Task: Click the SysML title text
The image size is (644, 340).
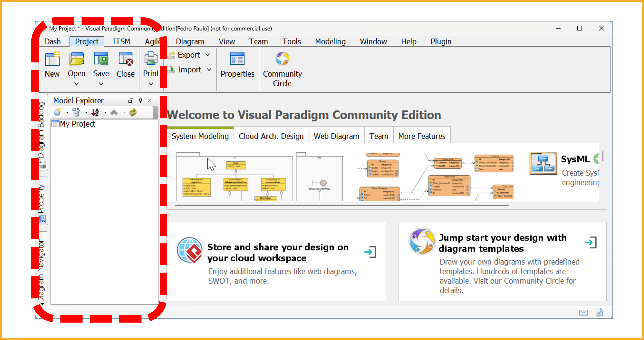Action: [x=575, y=159]
